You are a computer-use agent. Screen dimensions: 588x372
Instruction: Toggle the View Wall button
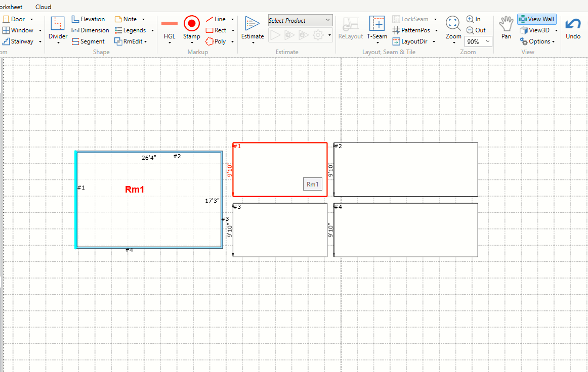pos(537,19)
